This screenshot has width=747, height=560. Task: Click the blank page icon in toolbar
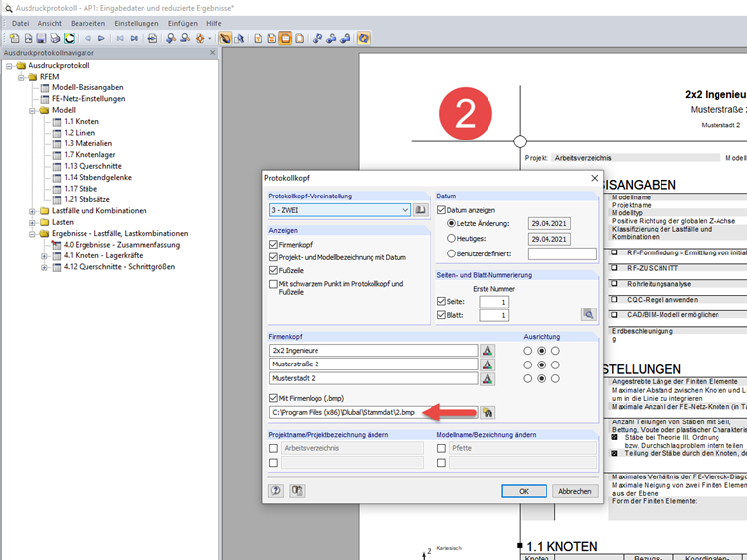(x=299, y=38)
